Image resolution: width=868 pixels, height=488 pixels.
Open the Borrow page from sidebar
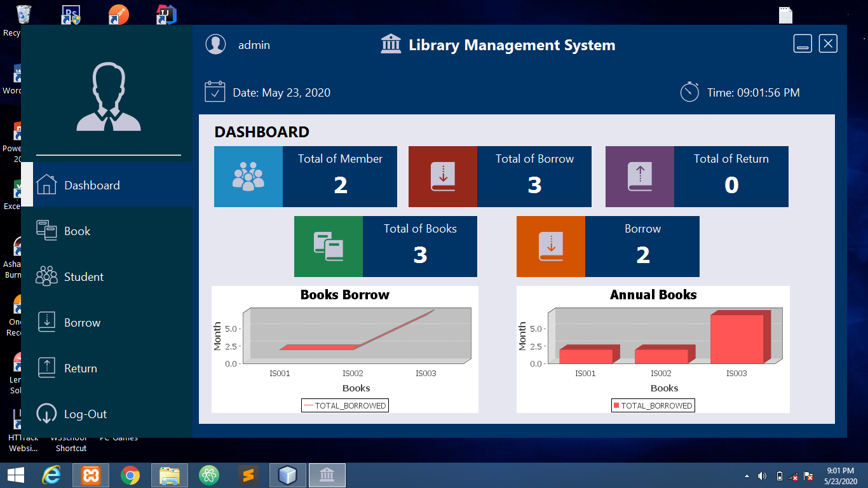click(x=82, y=323)
